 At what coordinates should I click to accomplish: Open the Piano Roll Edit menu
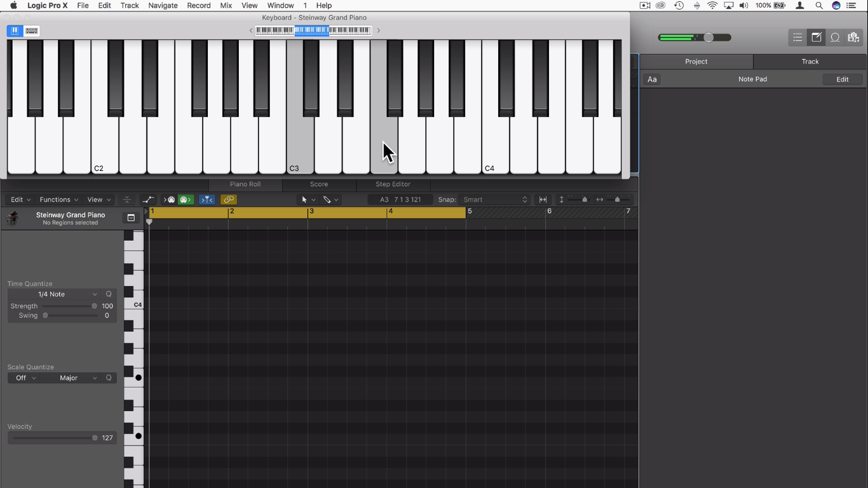tap(20, 200)
